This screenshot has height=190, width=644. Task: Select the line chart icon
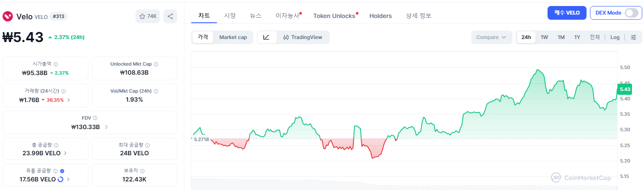click(266, 37)
